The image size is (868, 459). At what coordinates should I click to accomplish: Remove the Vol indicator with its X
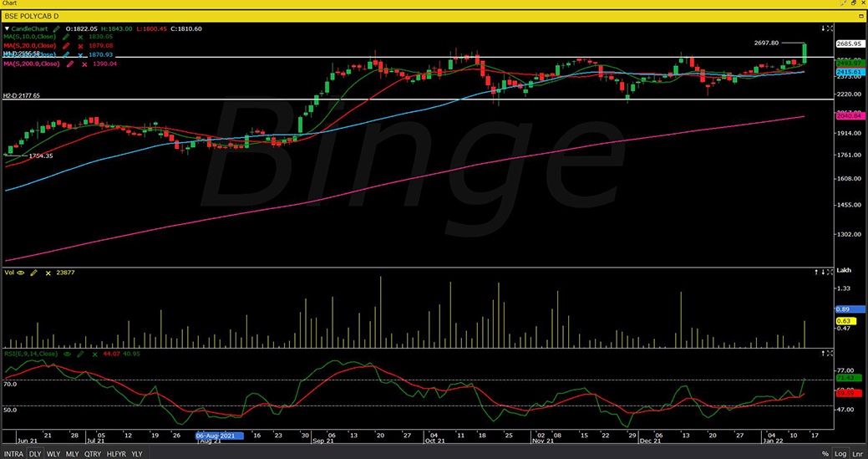pyautogui.click(x=48, y=273)
